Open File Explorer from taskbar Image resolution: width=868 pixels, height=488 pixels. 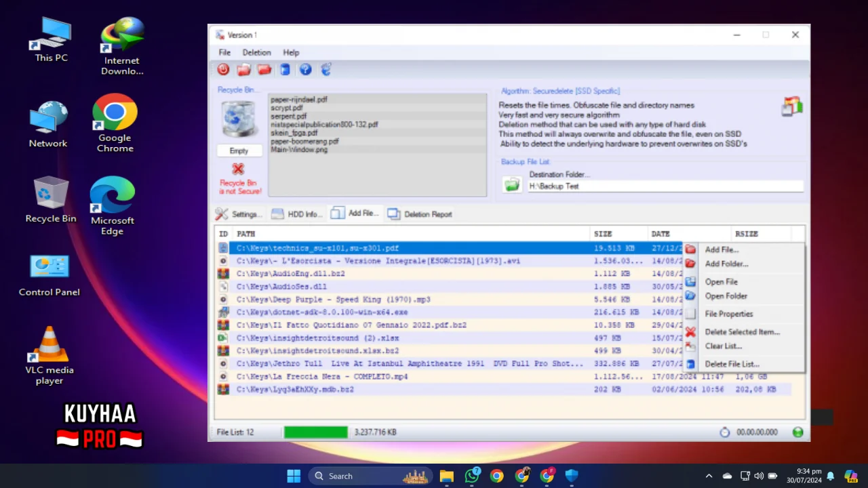(446, 476)
